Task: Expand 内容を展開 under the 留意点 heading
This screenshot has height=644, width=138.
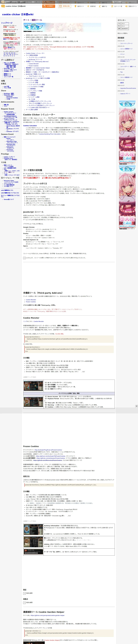Action: 24,603
